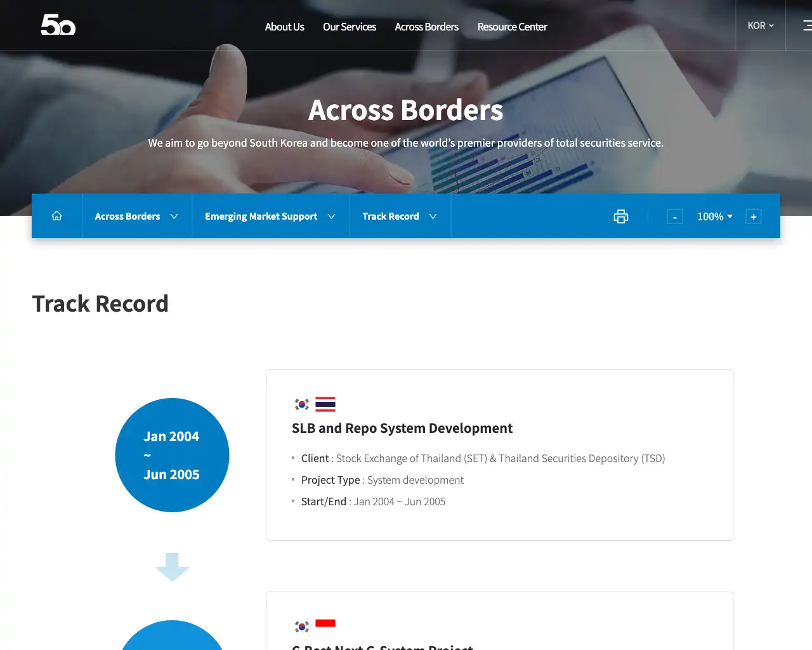
Task: Click the Thailand flag icon
Action: (325, 404)
